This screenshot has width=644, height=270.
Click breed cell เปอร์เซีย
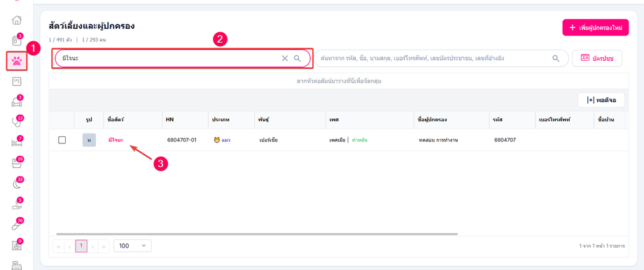click(x=269, y=140)
